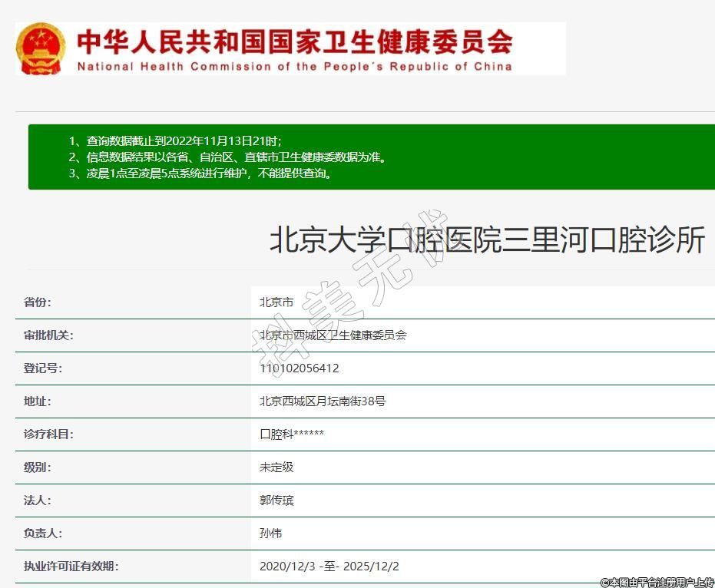This screenshot has width=715, height=588.
Task: Click the 诊疗科目 field label
Action: 48,434
